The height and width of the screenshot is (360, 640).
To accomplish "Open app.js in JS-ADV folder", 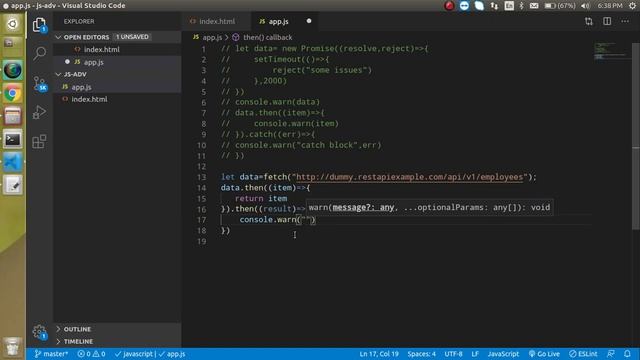I will click(81, 87).
